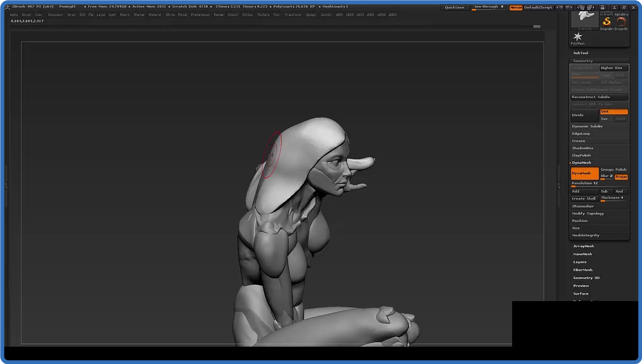This screenshot has height=364, width=642.
Task: Toggle the Groups option in DynaMesh
Action: click(607, 170)
